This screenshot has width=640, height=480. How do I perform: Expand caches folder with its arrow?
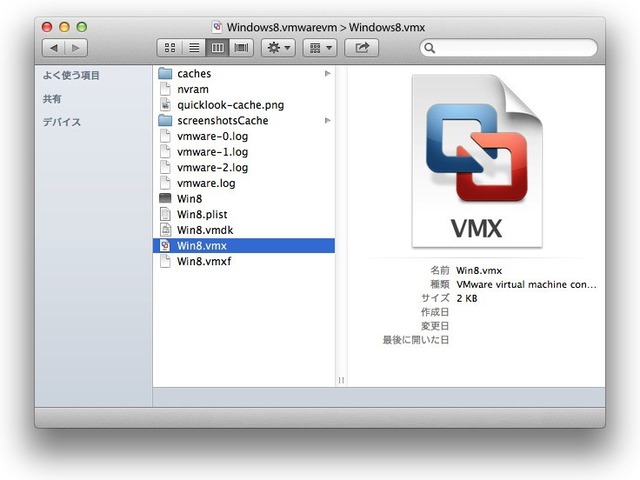point(327,73)
